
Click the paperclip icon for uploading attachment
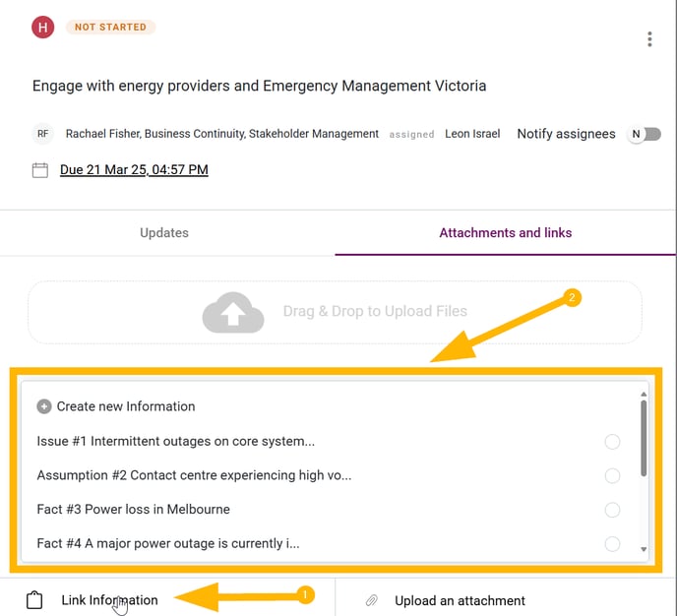click(x=371, y=600)
